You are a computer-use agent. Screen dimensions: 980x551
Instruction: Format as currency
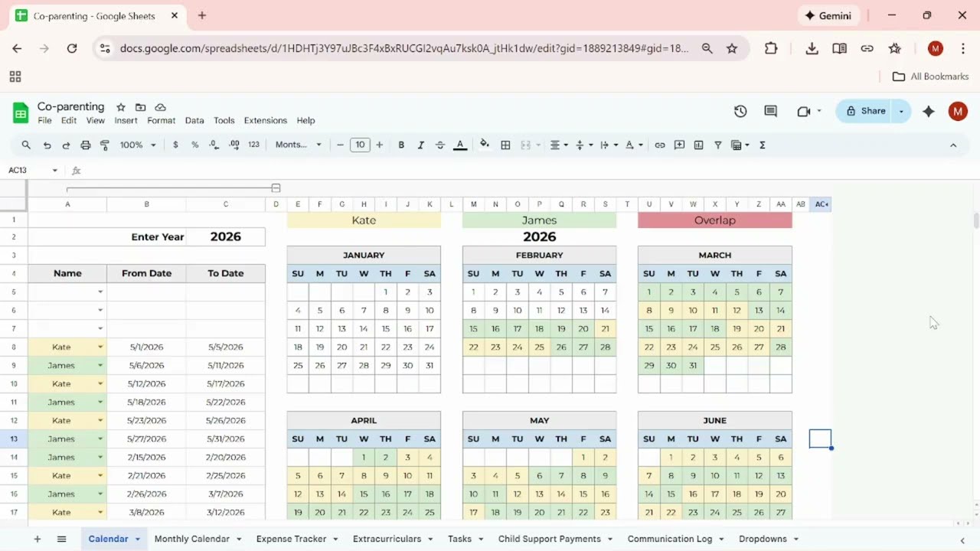click(x=175, y=145)
